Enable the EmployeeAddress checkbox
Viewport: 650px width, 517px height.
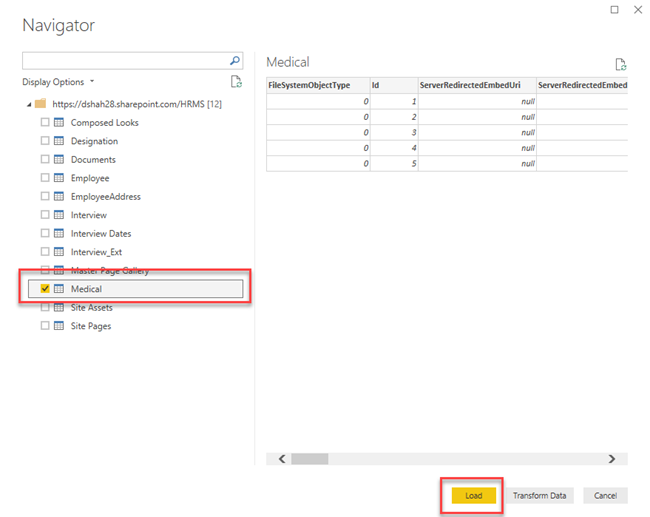[45, 196]
